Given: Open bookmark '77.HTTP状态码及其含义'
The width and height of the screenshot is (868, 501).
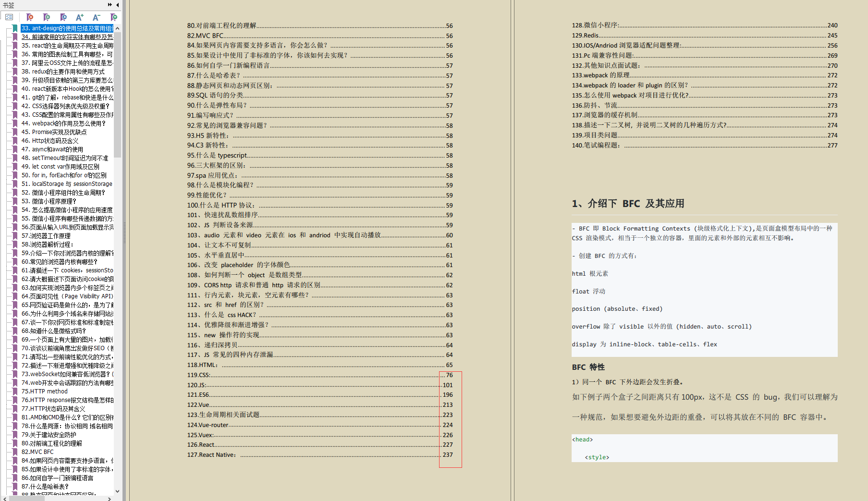Looking at the screenshot, I should (x=53, y=409).
